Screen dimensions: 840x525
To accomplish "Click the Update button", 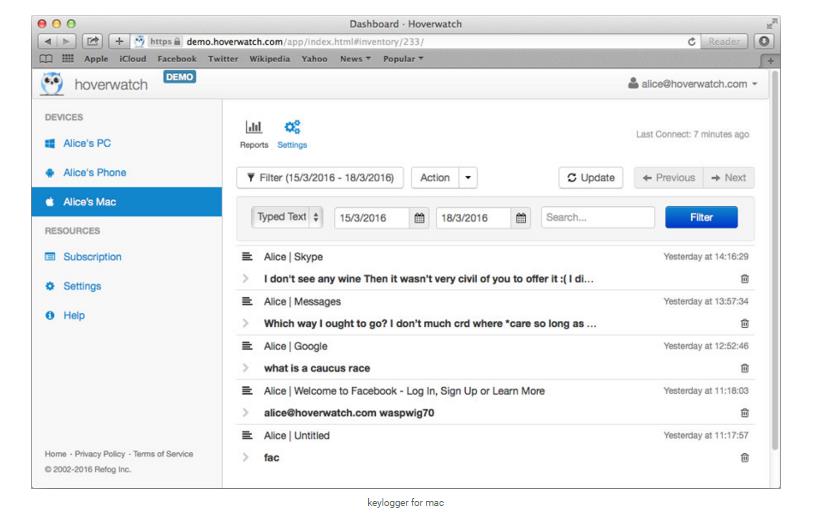I will [x=591, y=178].
